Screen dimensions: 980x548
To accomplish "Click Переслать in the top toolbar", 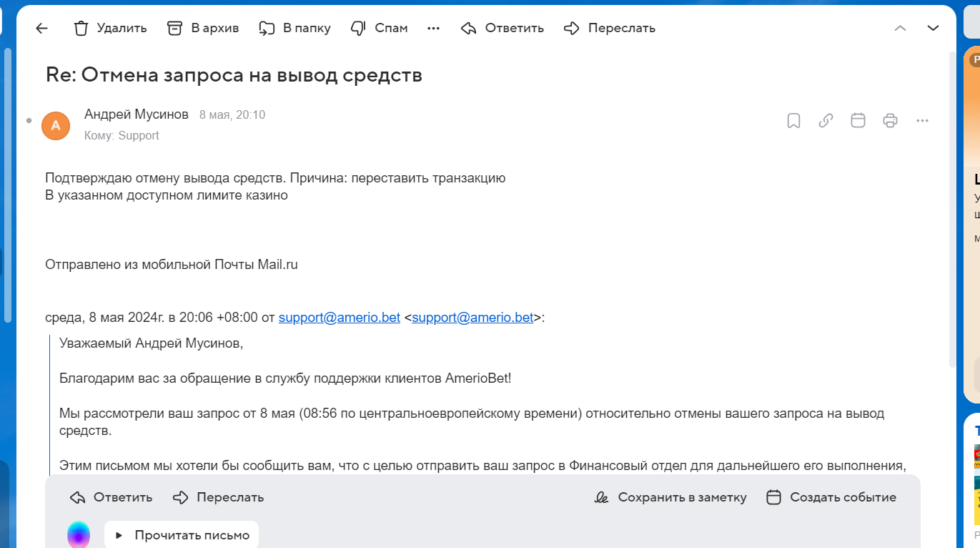I will pyautogui.click(x=609, y=29).
